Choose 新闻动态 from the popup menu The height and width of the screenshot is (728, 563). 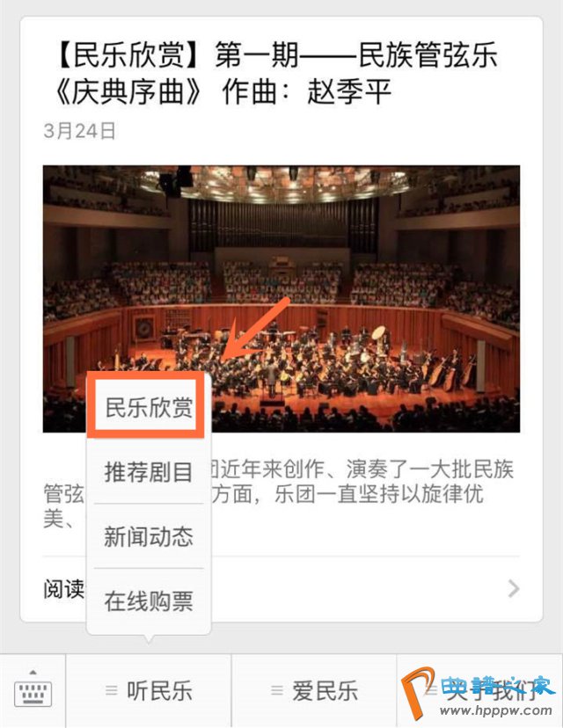point(149,536)
